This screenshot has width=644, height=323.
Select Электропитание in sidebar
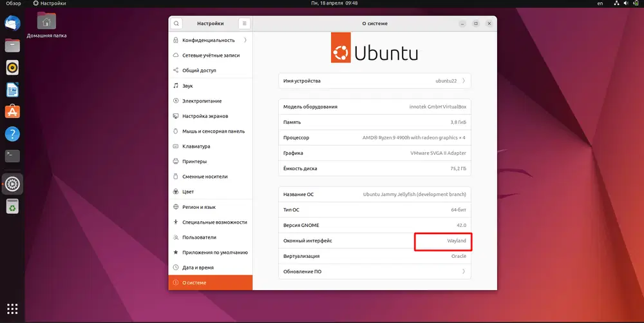(211, 101)
